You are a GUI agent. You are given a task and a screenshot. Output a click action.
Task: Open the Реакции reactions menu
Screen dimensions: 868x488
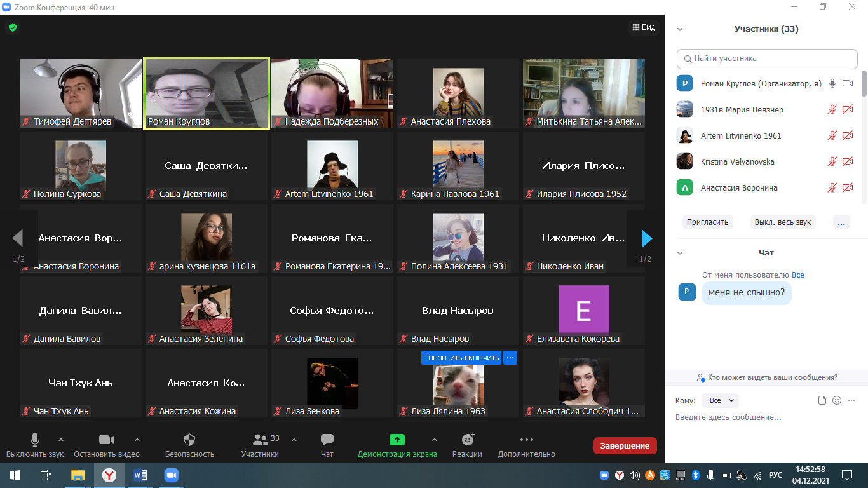pos(467,445)
